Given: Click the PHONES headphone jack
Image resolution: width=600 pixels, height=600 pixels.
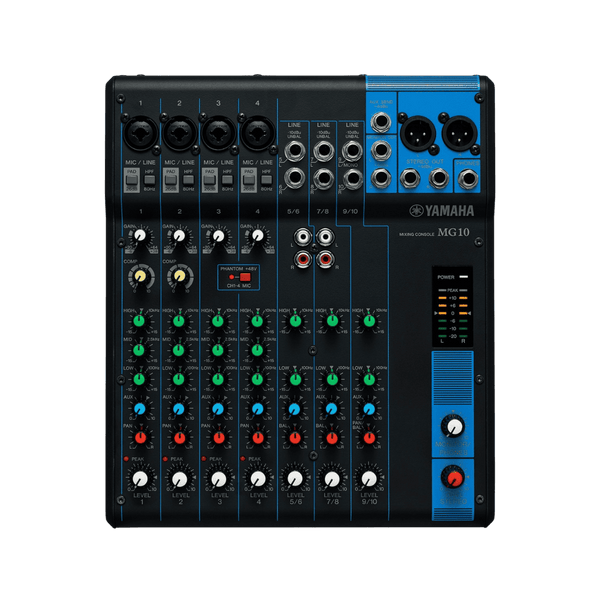Looking at the screenshot, I should (x=468, y=179).
